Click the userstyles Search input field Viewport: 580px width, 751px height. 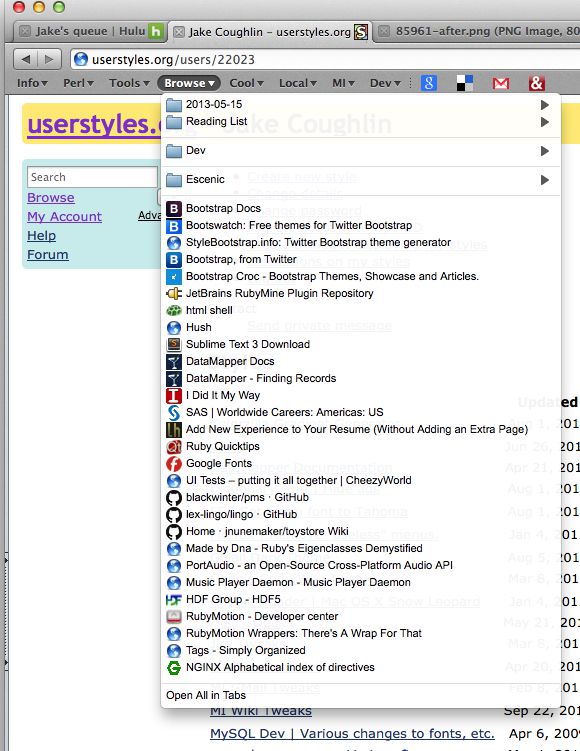92,177
